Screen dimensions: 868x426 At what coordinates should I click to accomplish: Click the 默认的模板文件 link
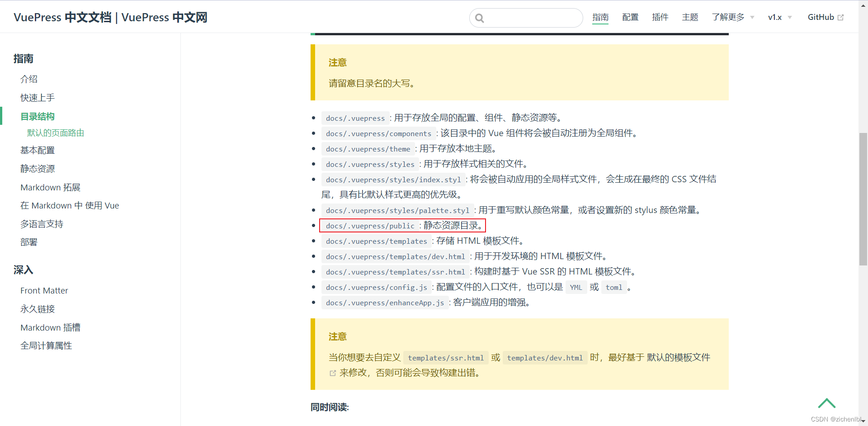click(x=679, y=357)
